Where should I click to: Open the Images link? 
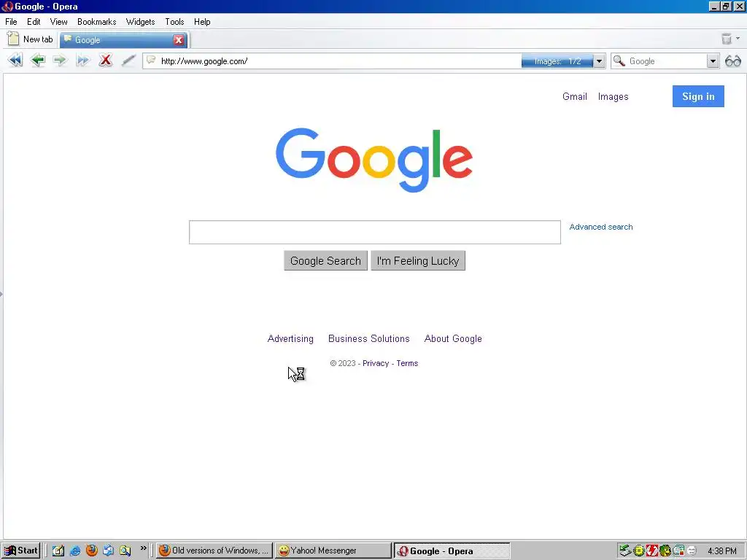[613, 97]
